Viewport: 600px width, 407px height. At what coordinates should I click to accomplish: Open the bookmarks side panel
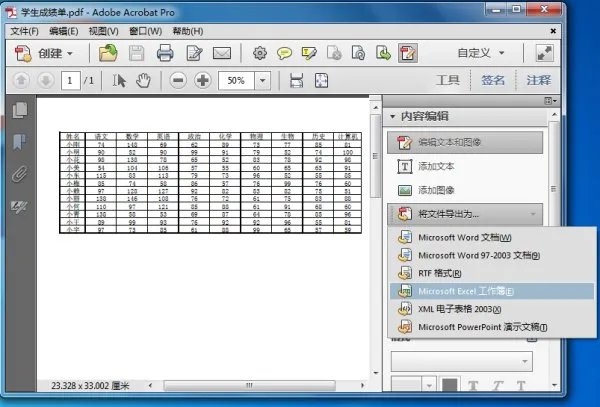click(19, 142)
